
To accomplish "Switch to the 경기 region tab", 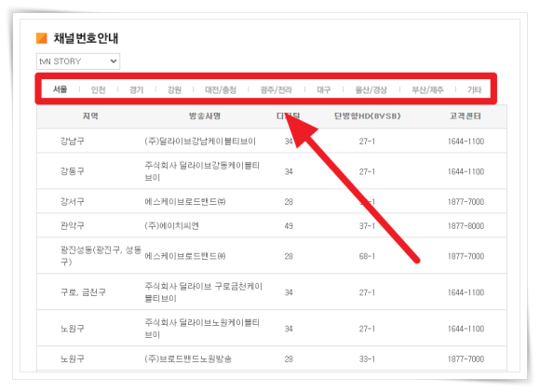I will [x=136, y=90].
